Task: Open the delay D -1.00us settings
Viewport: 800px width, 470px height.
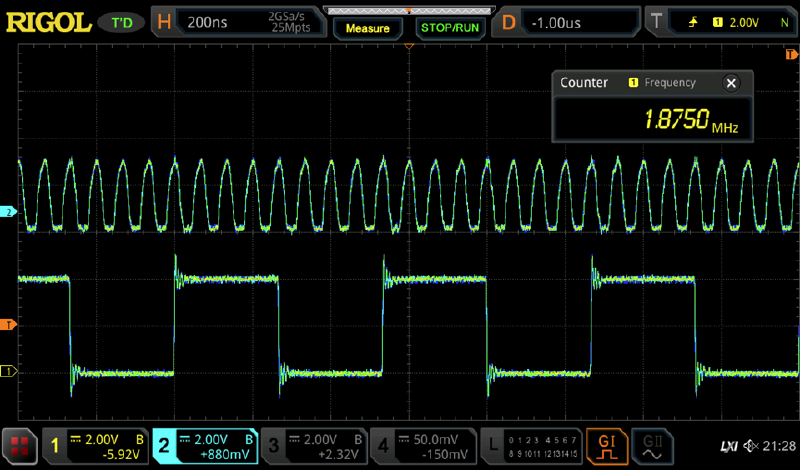Action: coord(568,22)
